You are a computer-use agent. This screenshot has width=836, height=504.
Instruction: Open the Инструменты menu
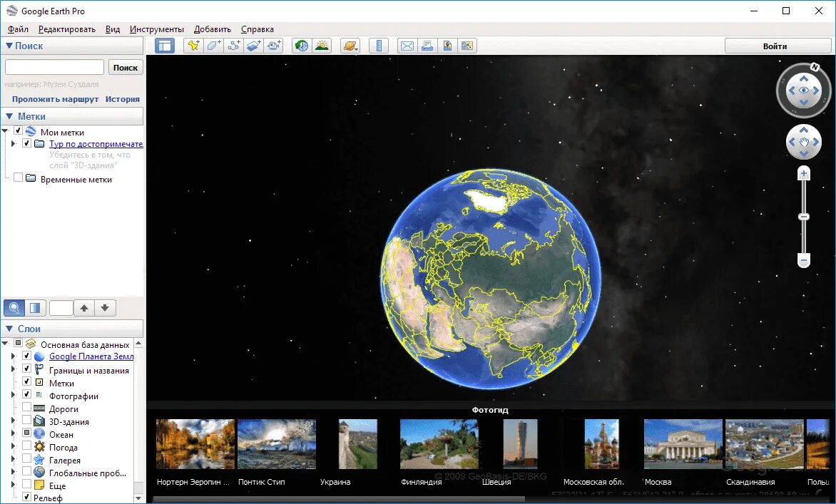pyautogui.click(x=158, y=29)
